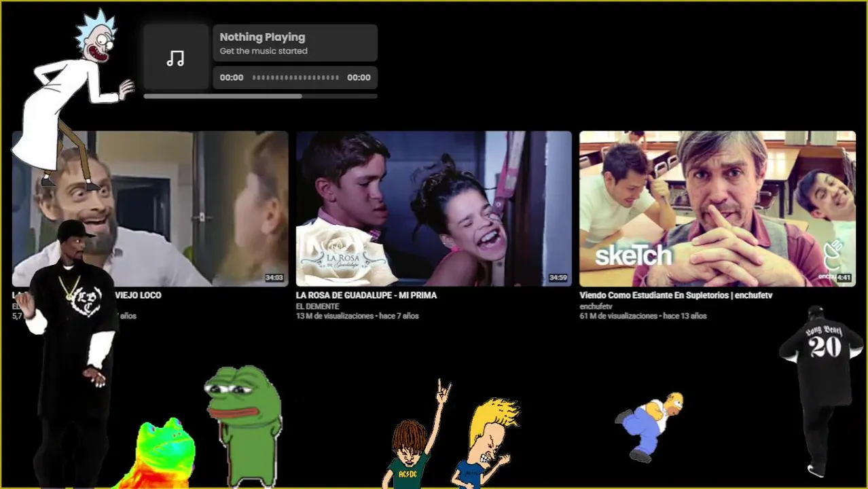
Task: Click the 34:59 duration badge
Action: click(x=558, y=278)
